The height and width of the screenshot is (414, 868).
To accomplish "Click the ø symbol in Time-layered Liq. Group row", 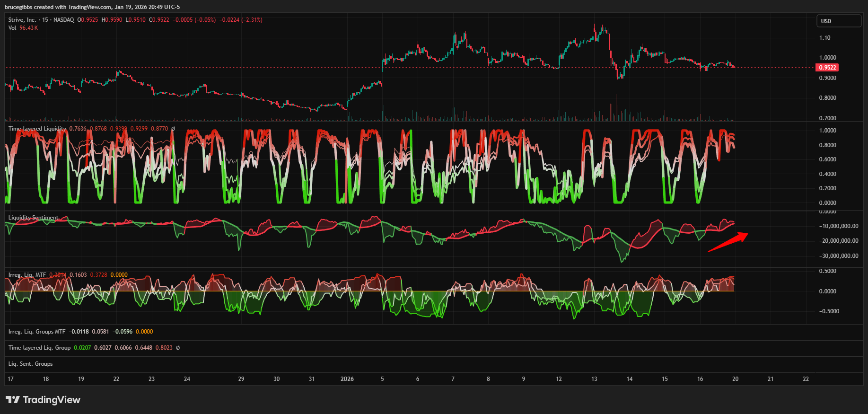I will [178, 348].
